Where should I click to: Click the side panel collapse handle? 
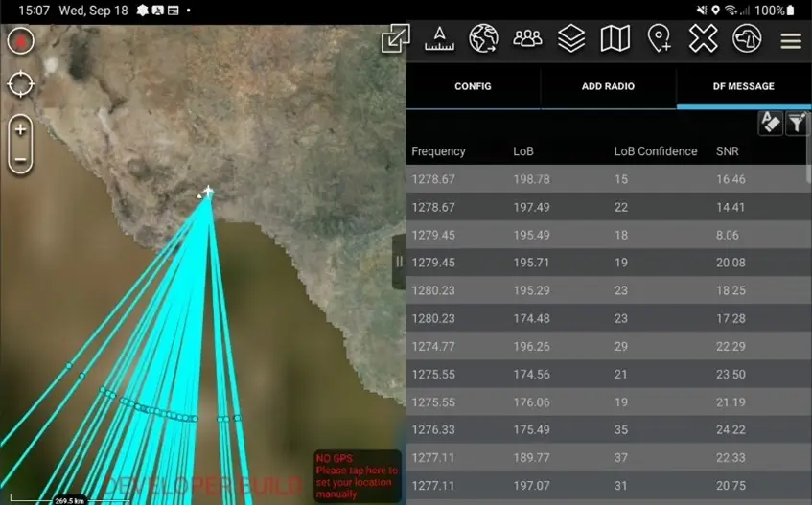[x=399, y=262]
